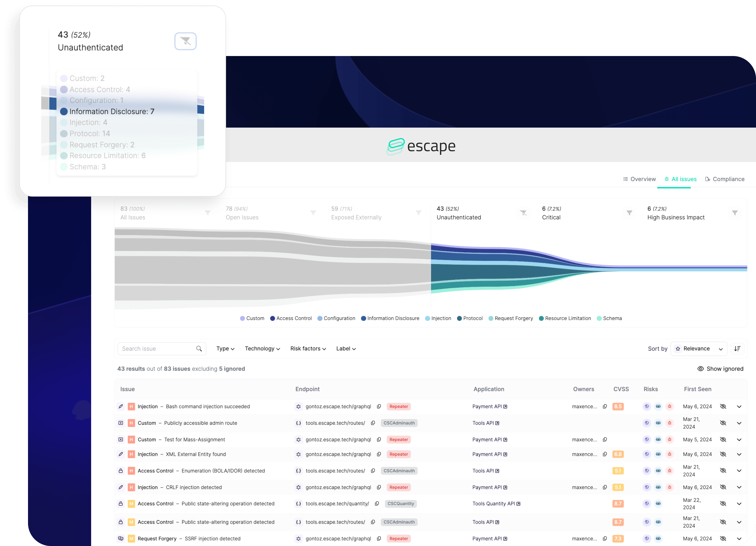Show ignored issues
Viewport: 756px width, 546px height.
[x=720, y=368]
